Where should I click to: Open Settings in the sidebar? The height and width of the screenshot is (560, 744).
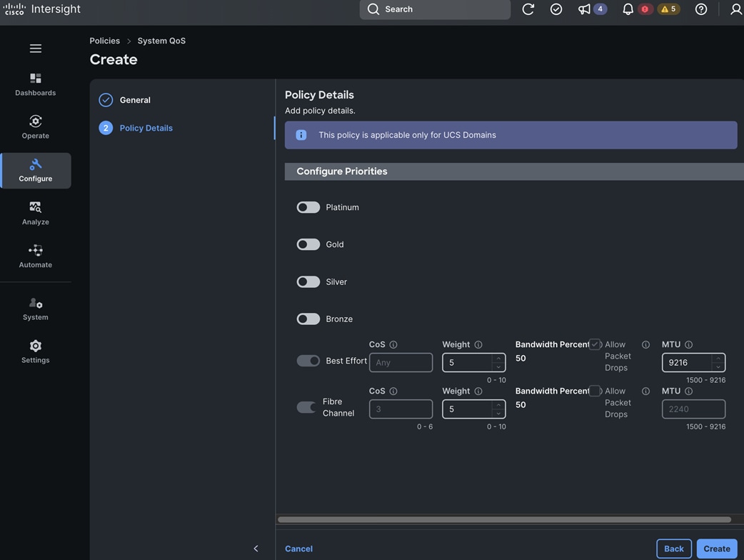[x=36, y=351]
